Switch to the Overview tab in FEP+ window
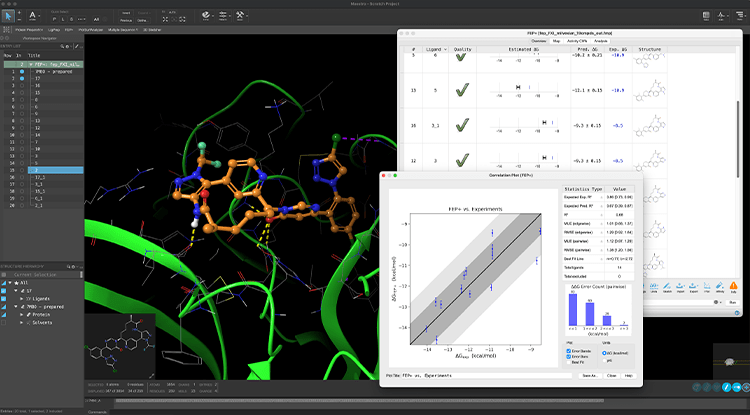Image resolution: width=750 pixels, height=415 pixels. (540, 41)
